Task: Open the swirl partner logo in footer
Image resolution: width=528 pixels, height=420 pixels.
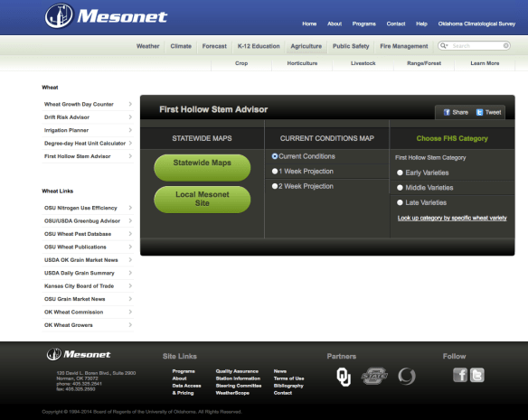Action: 407,376
